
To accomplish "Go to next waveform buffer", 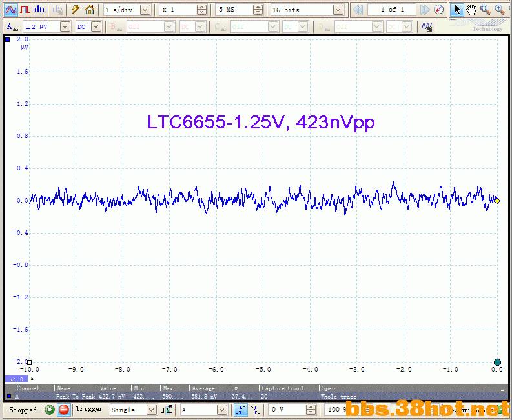I will point(425,10).
